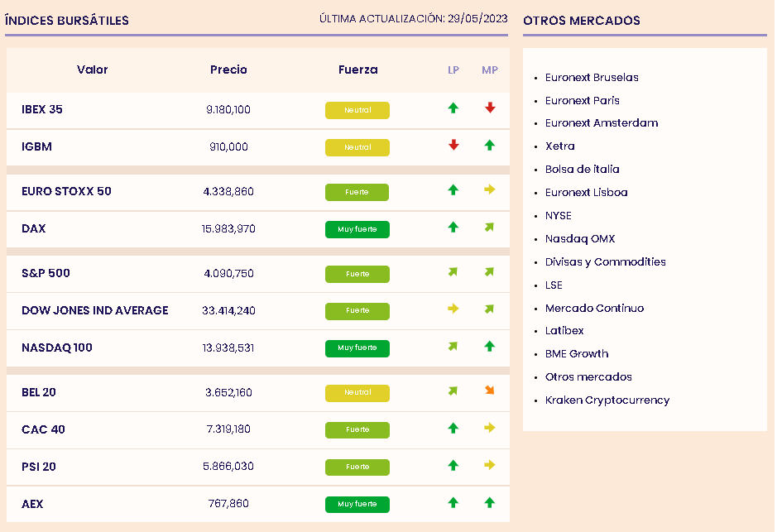This screenshot has width=782, height=532.
Task: Click the NASDAQ 100 LP diagonal arrow
Action: (x=453, y=346)
